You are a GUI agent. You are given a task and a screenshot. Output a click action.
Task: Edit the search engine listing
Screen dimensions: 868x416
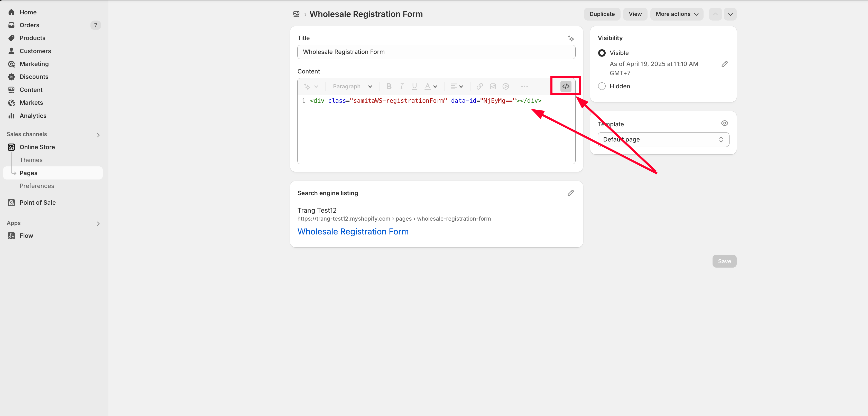coord(570,193)
